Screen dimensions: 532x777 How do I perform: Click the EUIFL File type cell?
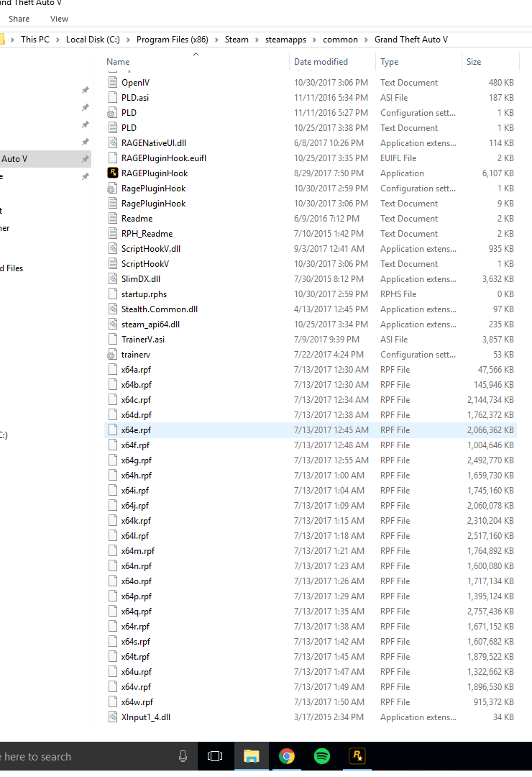398,158
